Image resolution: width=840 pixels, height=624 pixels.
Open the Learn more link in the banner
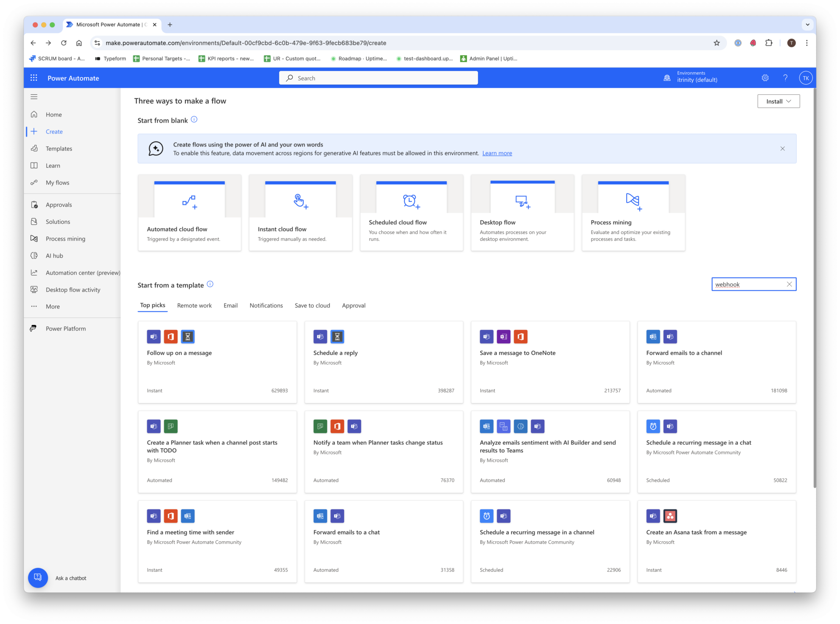[497, 153]
